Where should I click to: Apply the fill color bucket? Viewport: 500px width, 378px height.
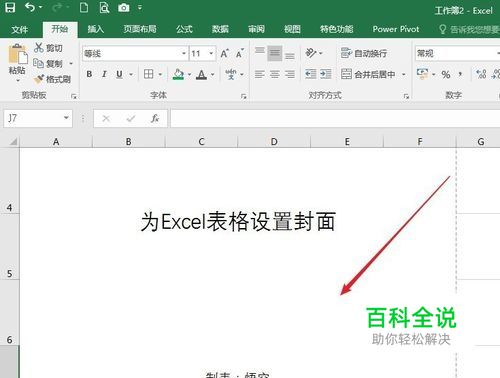(x=179, y=74)
